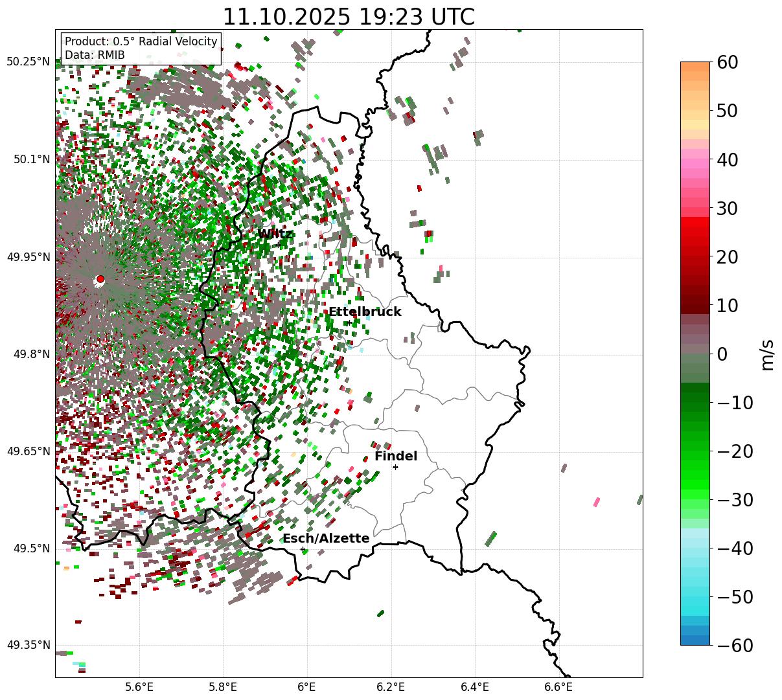The image size is (782, 700).
Task: Click the 60 colorbar tick label
Action: (x=728, y=62)
